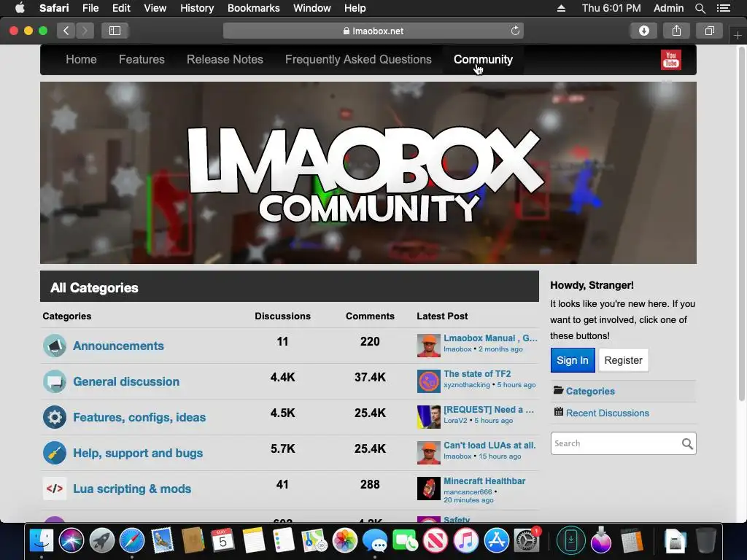Viewport: 747px width, 560px height.
Task: Open 'Lmaobox Manual' latest post link
Action: tap(490, 338)
